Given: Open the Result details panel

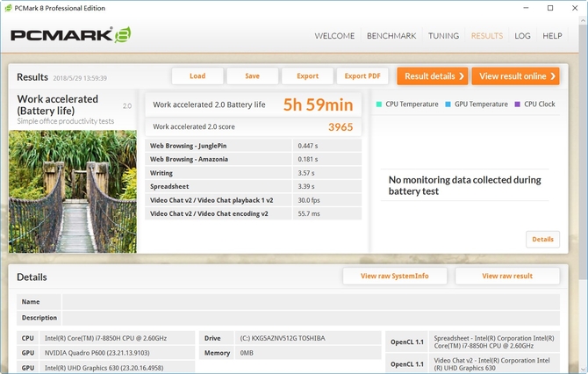Looking at the screenshot, I should (433, 76).
